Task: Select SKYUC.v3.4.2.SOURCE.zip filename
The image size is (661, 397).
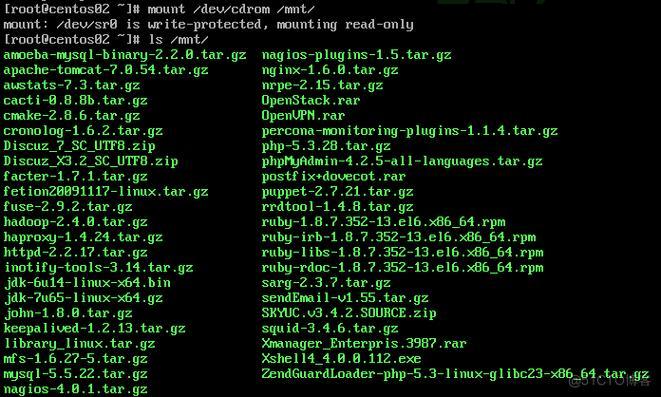Action: click(x=349, y=313)
